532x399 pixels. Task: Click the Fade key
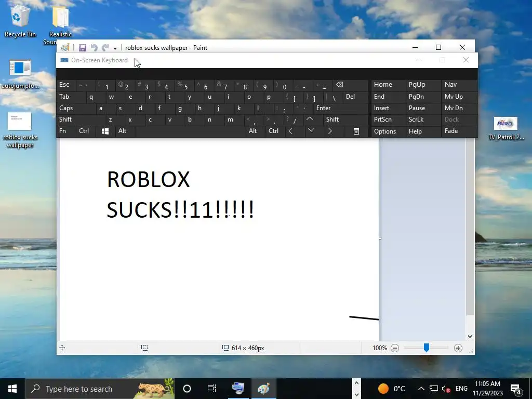pyautogui.click(x=459, y=131)
